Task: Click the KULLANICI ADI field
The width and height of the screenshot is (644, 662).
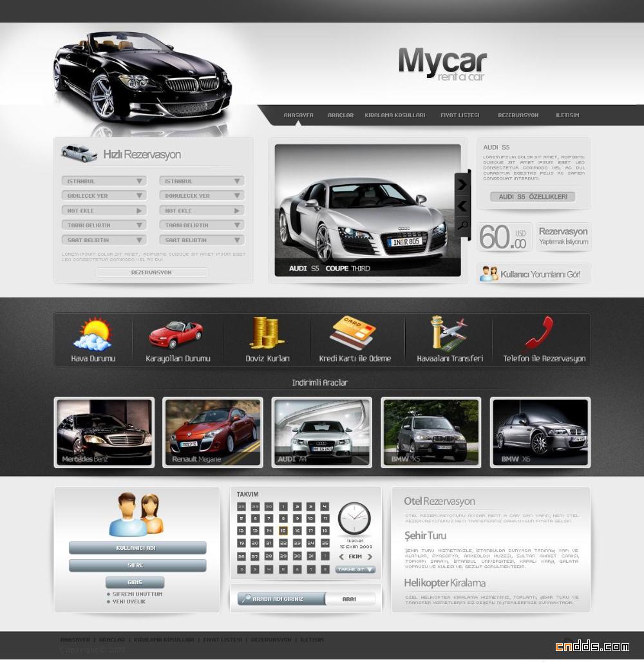Action: 138,548
